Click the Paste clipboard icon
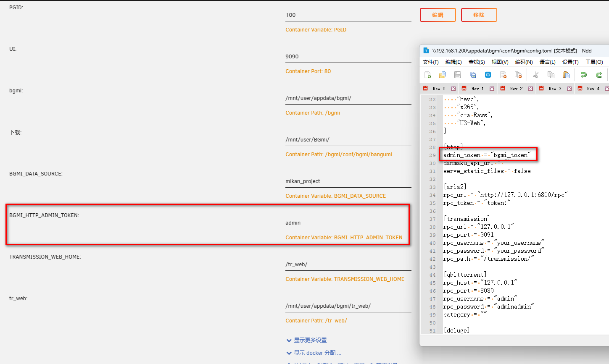Viewport: 609px width, 364px height. (566, 75)
